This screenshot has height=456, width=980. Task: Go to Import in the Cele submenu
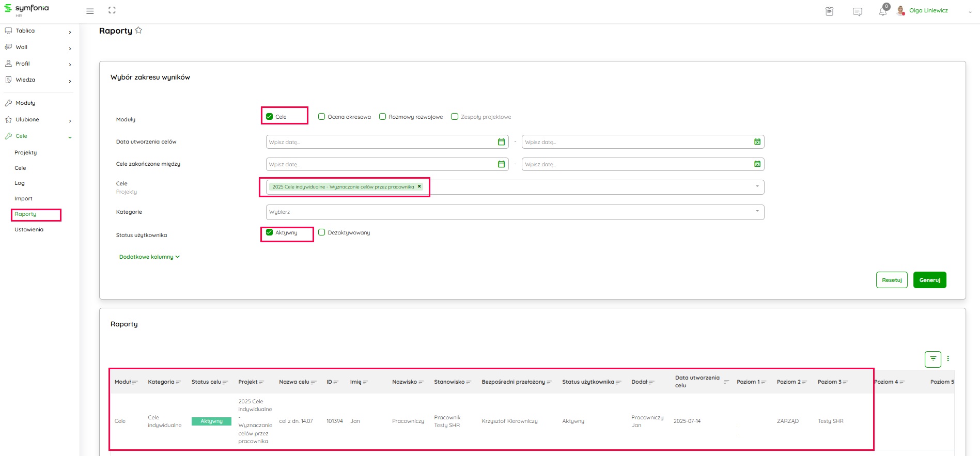[23, 198]
